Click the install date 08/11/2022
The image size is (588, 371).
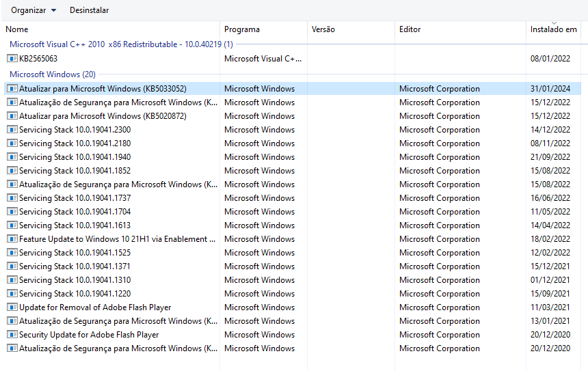[550, 143]
